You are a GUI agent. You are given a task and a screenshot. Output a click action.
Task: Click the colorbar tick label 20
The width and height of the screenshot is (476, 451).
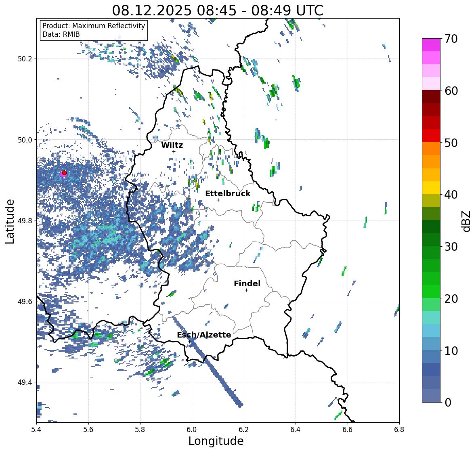pyautogui.click(x=451, y=299)
